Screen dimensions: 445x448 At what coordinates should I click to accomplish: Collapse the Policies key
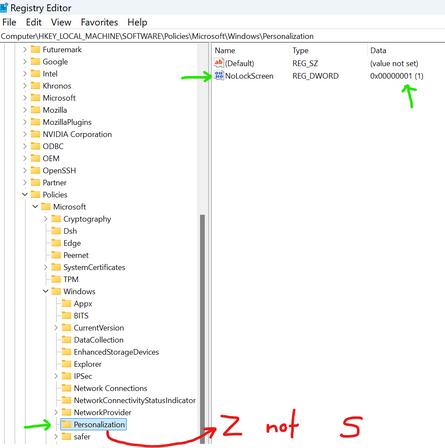[25, 195]
